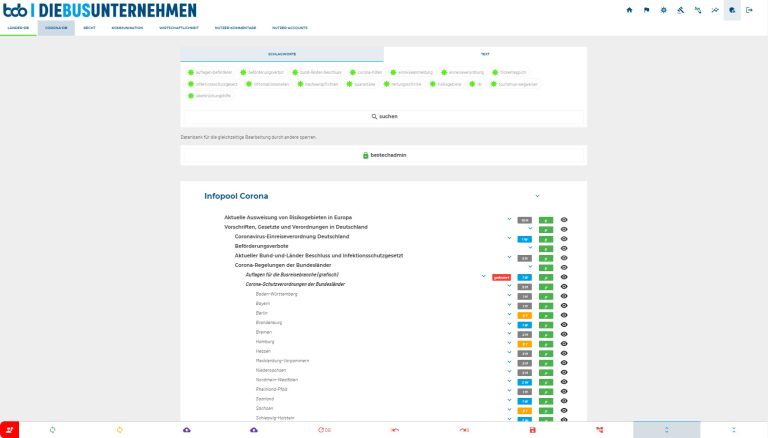Click the orange badge in Hamburg row
Image resolution: width=768 pixels, height=438 pixels.
tap(524, 342)
